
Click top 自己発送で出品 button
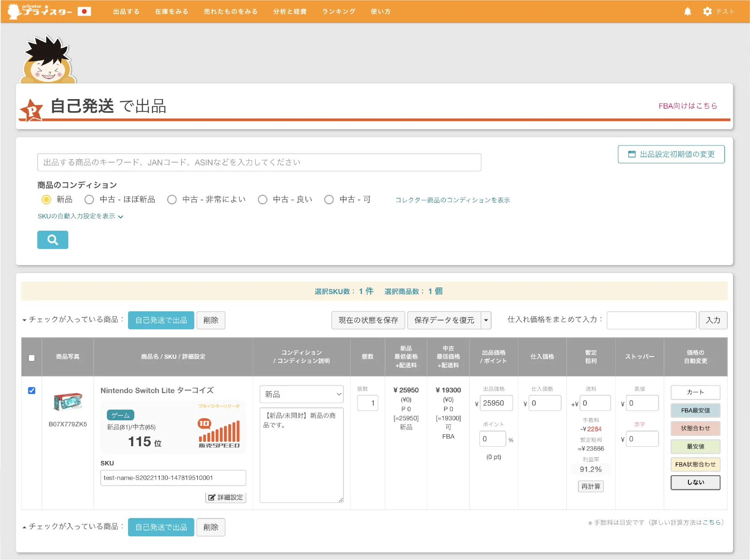(x=161, y=320)
